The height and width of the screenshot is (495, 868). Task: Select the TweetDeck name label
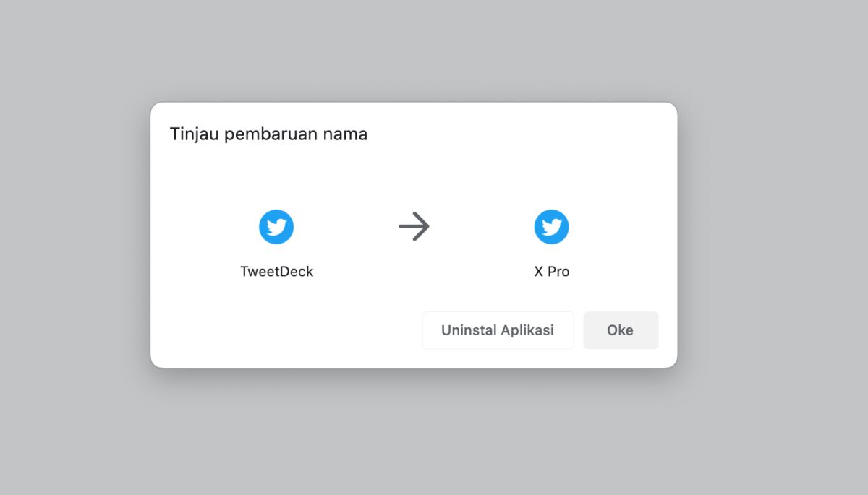(x=277, y=272)
